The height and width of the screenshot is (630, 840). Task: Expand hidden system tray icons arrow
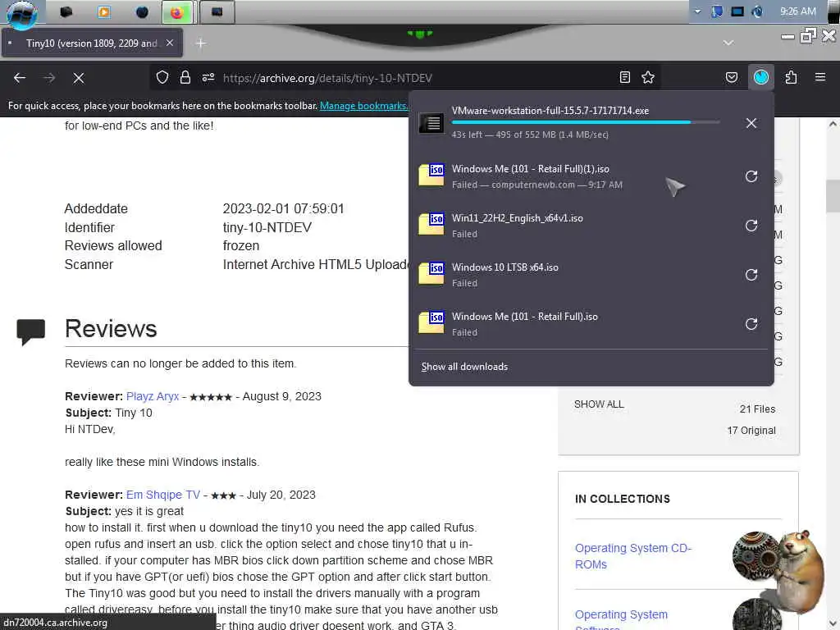[x=697, y=11]
